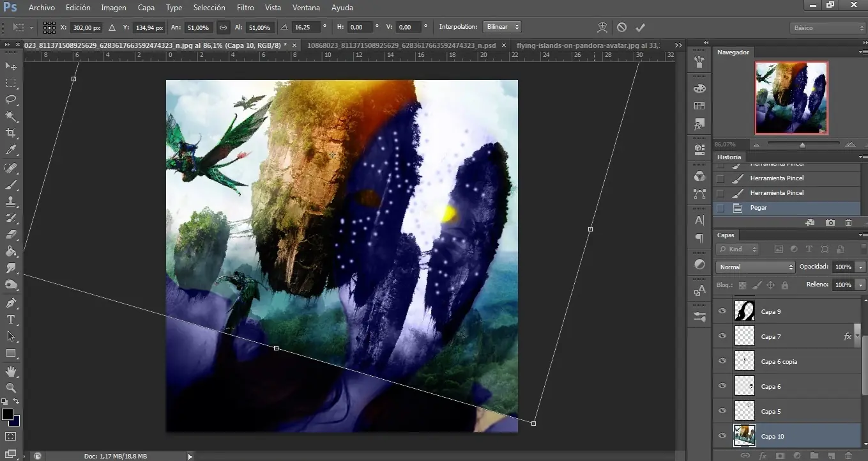Select the Rectangular Marquee tool

coord(11,83)
